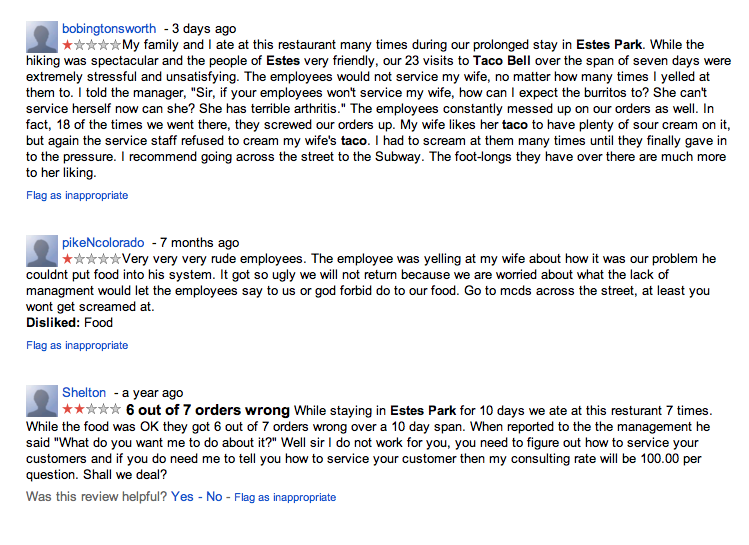Choose No for review helpfulness

point(214,496)
